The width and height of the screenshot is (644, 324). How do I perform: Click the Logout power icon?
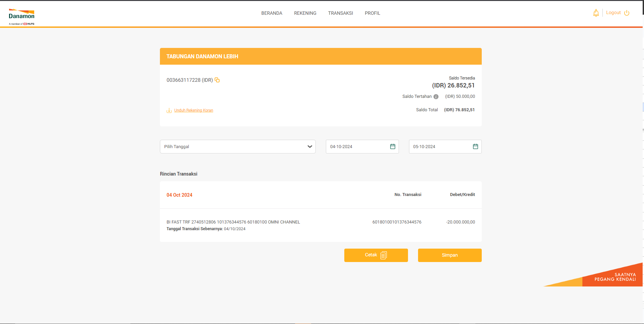[x=627, y=13]
